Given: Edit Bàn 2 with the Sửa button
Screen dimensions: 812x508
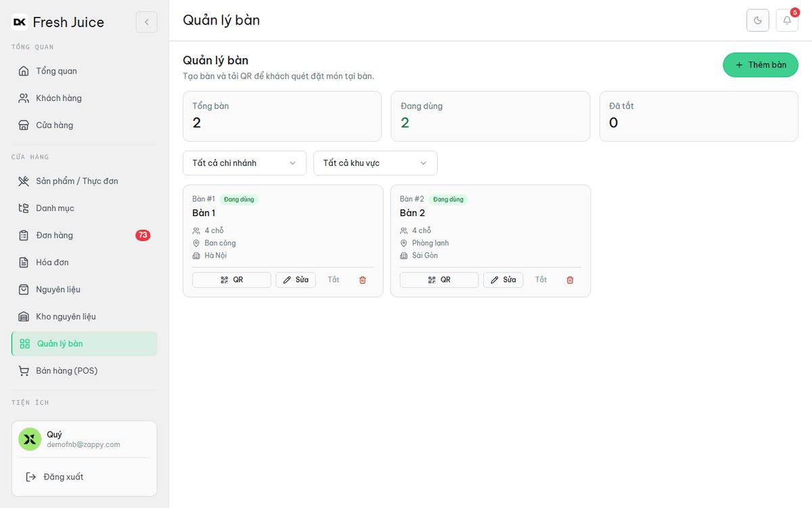Looking at the screenshot, I should [503, 280].
